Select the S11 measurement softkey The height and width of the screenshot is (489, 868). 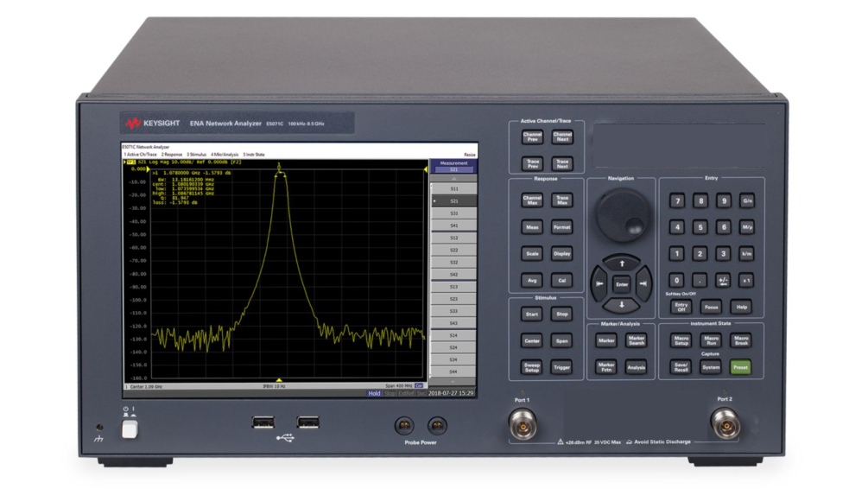(453, 189)
